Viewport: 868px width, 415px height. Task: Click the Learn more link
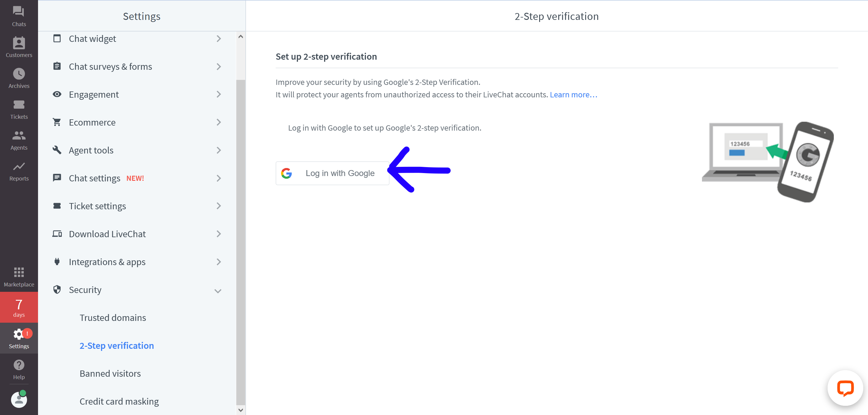tap(574, 94)
